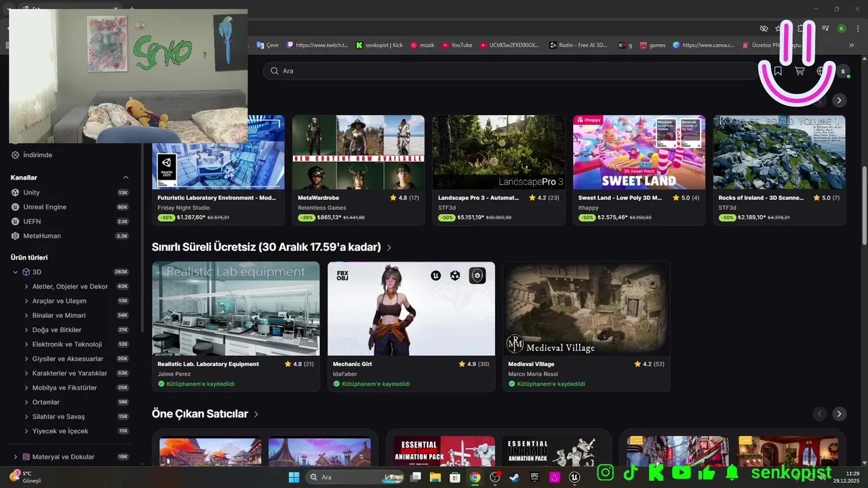Select Ortamlar category
The width and height of the screenshot is (868, 488).
(x=46, y=402)
